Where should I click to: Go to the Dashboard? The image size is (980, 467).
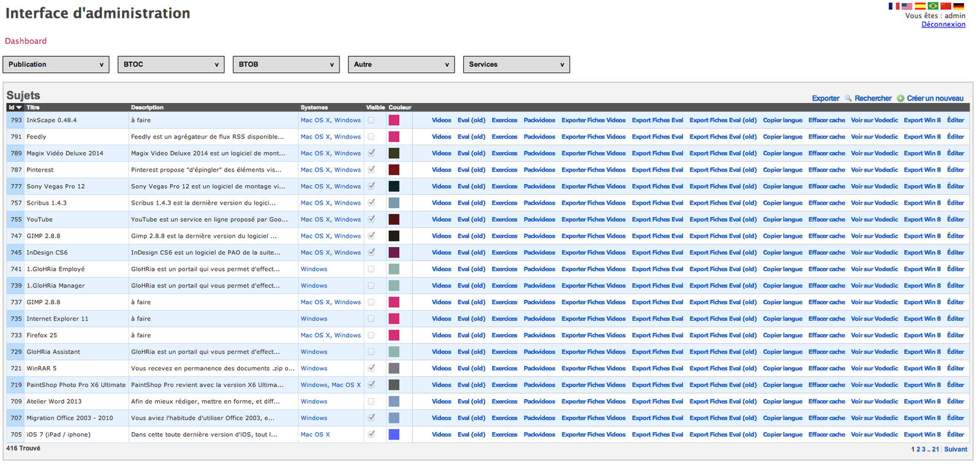(26, 41)
